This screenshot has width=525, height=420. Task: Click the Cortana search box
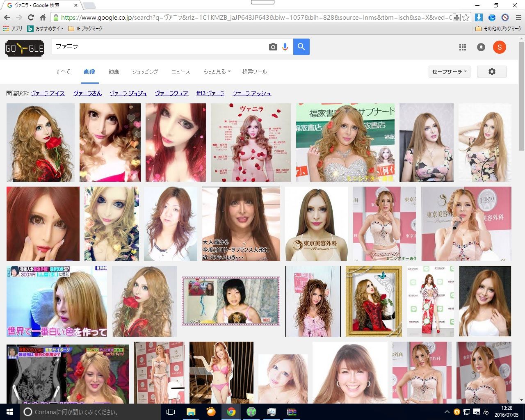tap(90, 412)
